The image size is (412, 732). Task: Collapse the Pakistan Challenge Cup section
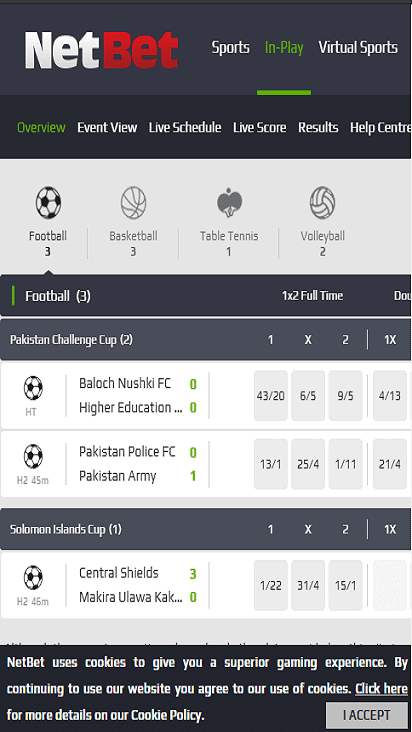point(206,340)
